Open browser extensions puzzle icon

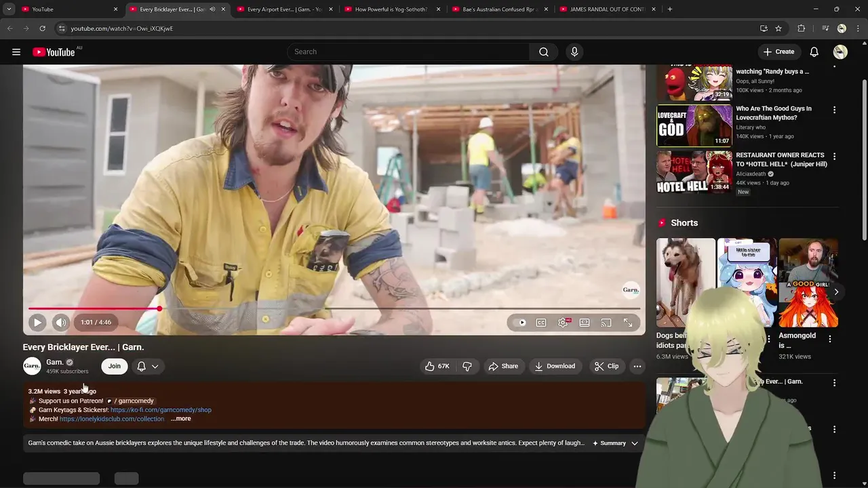(802, 28)
